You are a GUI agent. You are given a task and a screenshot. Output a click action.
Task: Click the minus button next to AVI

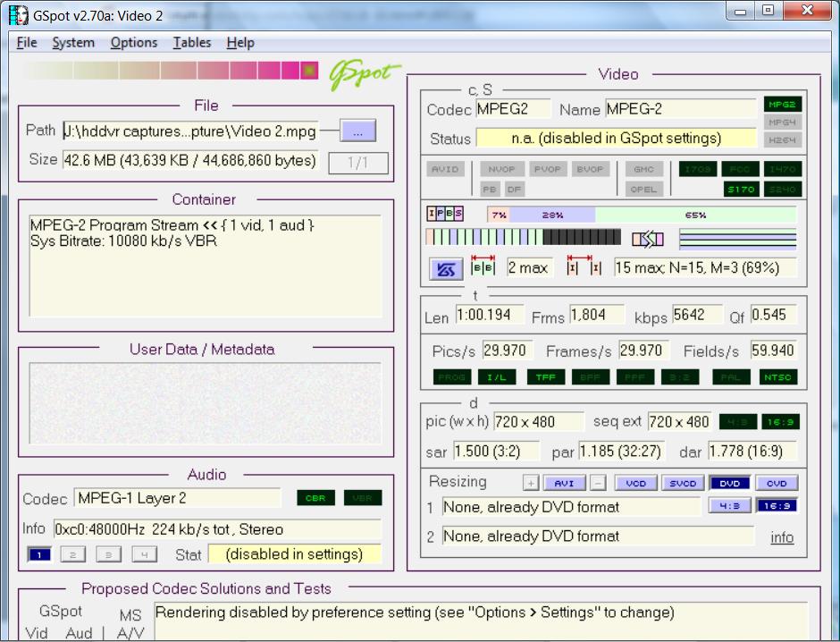597,483
